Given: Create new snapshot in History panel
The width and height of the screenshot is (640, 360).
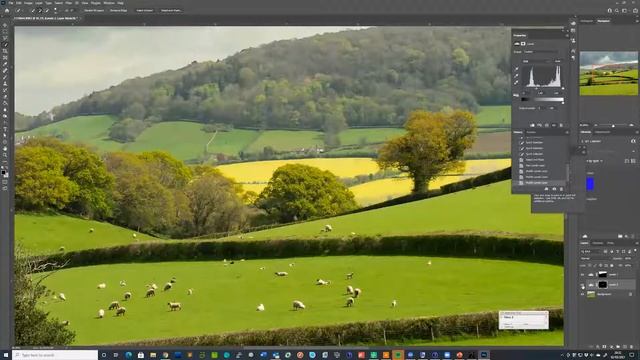Looking at the screenshot, I should tap(554, 189).
